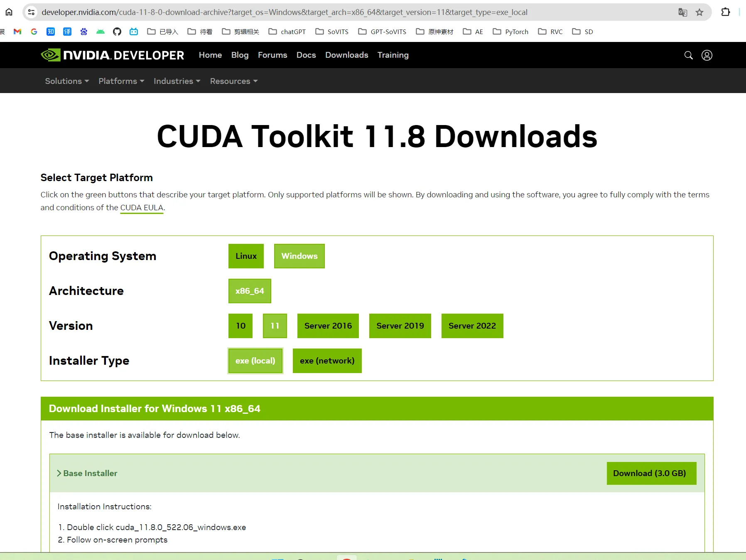The height and width of the screenshot is (560, 746).
Task: Open the Blog nav item
Action: tap(240, 55)
